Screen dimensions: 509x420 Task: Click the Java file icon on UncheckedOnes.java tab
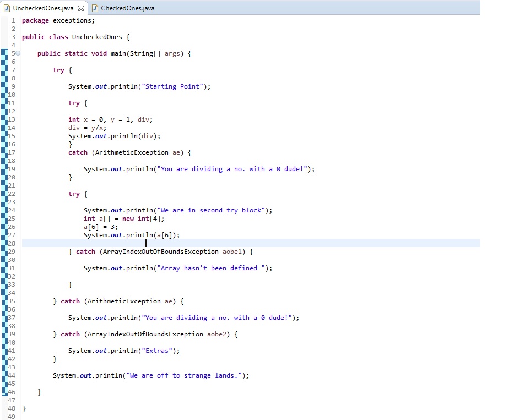pos(7,8)
